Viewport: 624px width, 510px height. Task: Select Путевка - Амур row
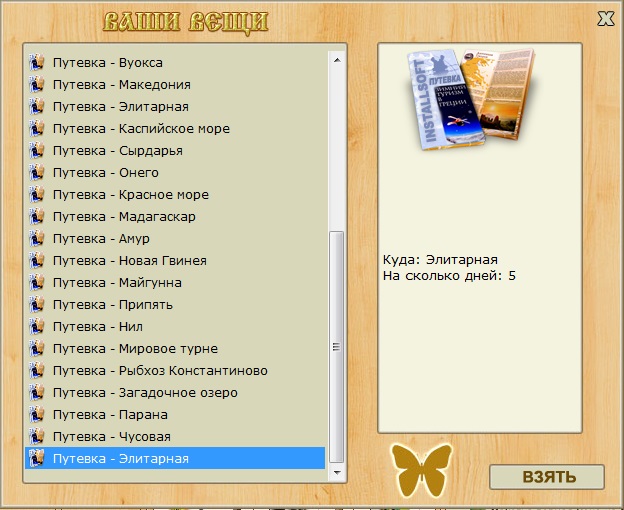pyautogui.click(x=175, y=238)
